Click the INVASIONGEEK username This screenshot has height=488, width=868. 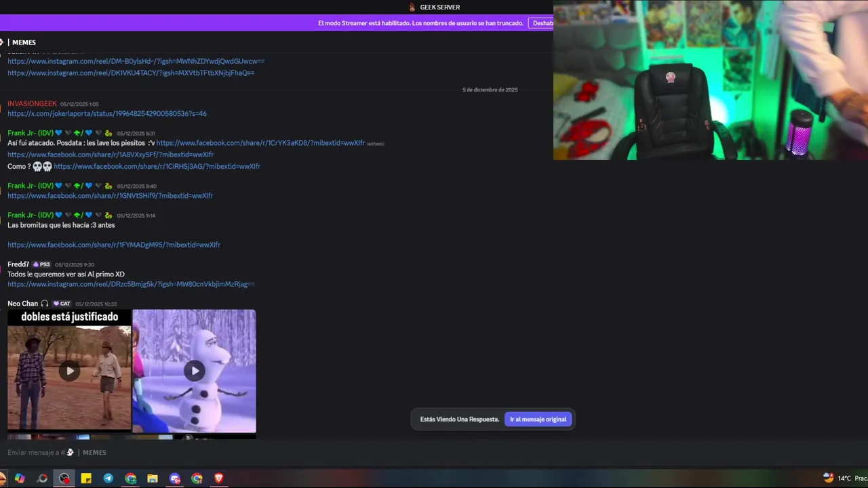click(x=32, y=104)
